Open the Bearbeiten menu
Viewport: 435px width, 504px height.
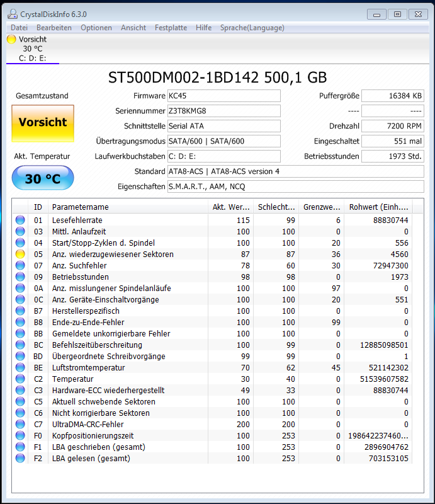[54, 28]
